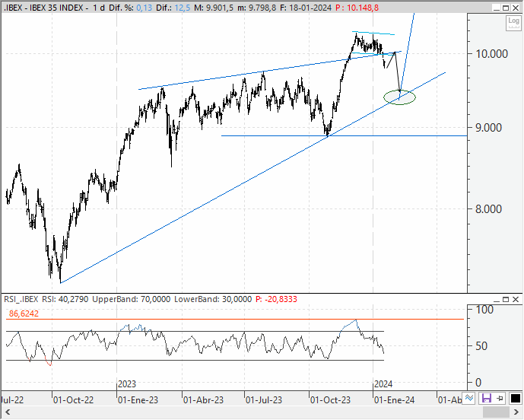Viewport: 524px width, 420px height.
Task: Click the Dif.: 12,5 value
Action: point(173,8)
